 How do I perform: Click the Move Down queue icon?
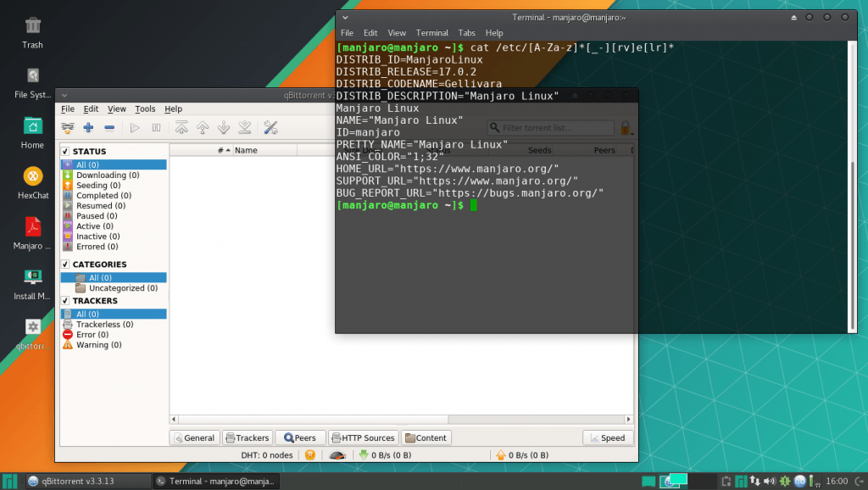(223, 128)
